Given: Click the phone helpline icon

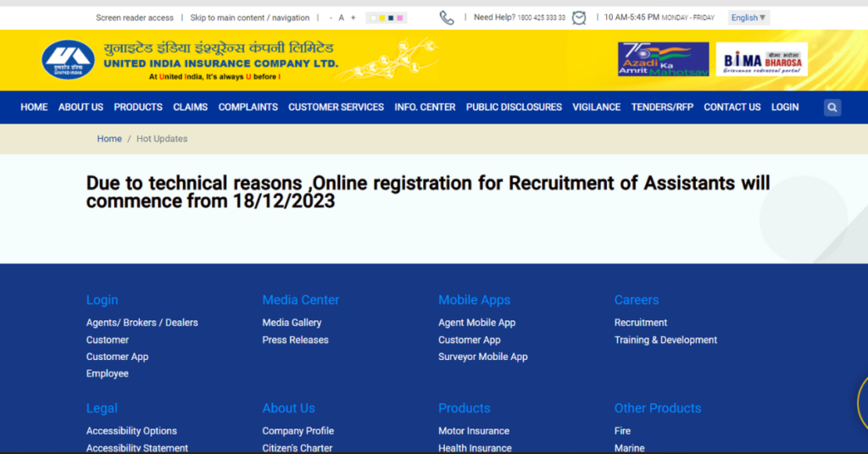Looking at the screenshot, I should [x=447, y=18].
